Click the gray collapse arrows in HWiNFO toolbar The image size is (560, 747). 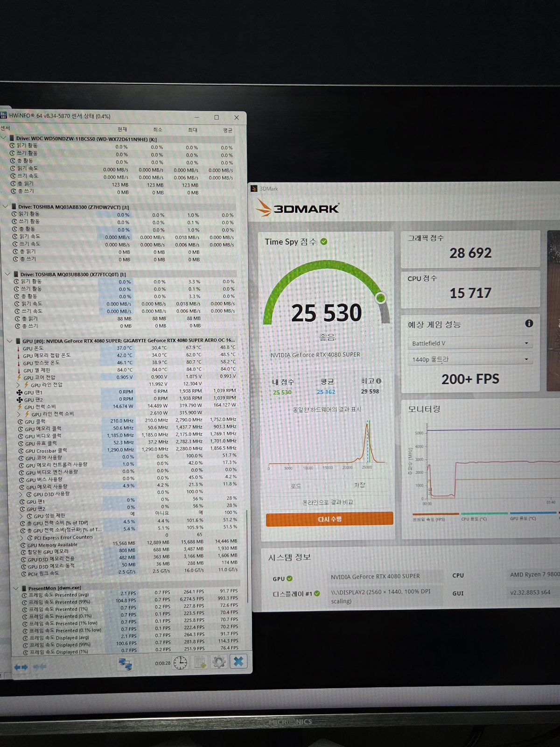pos(39,667)
